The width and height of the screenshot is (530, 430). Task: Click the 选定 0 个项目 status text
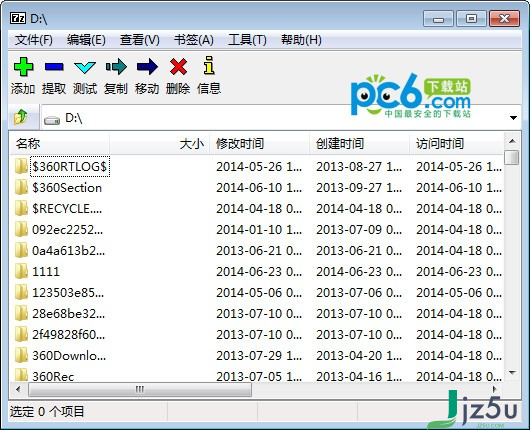pos(47,411)
